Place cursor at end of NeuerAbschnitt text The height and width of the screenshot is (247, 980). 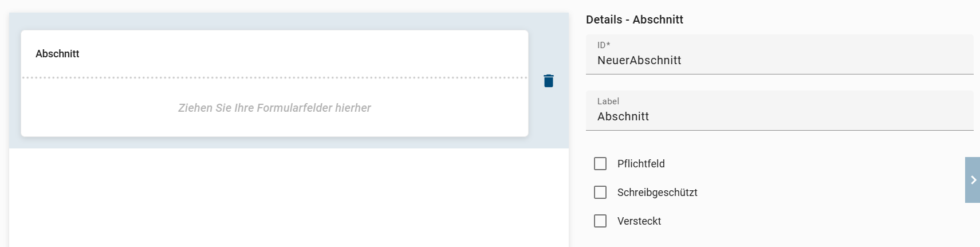682,60
